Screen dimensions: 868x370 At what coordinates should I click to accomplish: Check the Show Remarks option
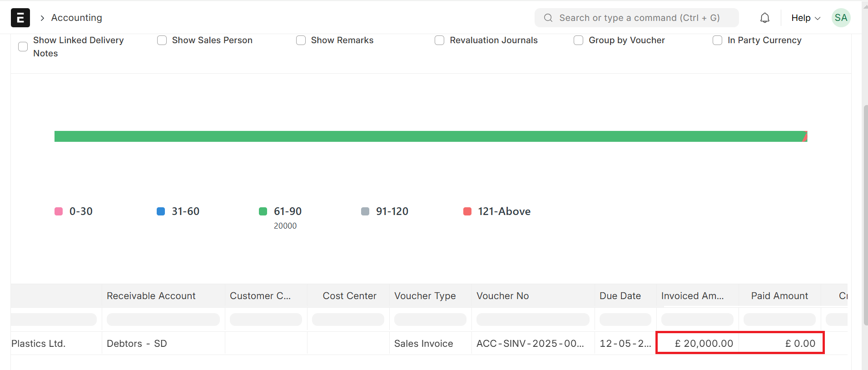301,40
